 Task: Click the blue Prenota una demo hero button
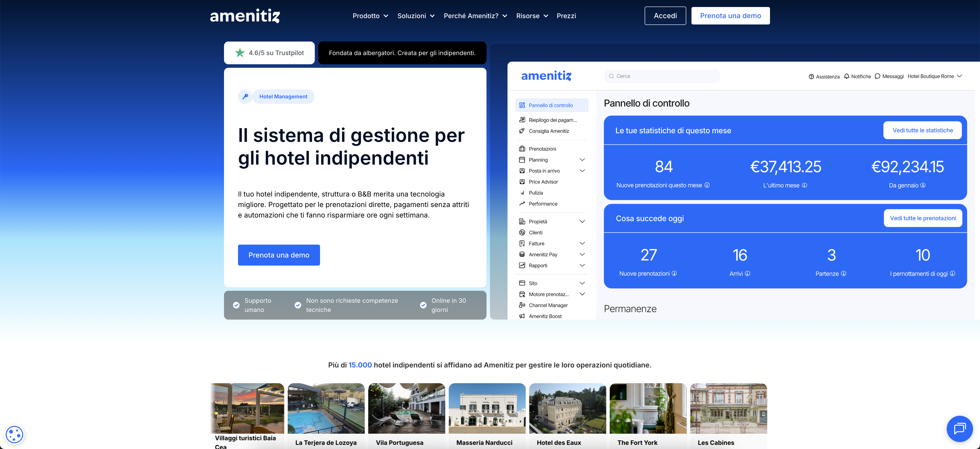pos(279,255)
